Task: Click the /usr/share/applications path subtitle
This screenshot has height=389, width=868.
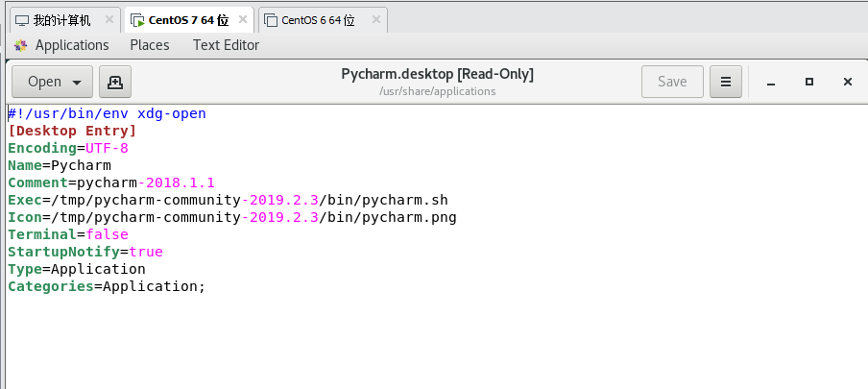Action: 437,91
